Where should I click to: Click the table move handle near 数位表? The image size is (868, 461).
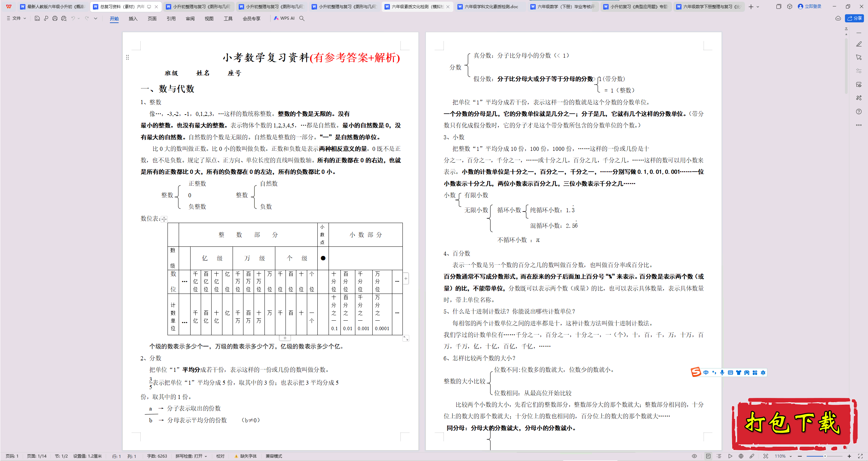[x=164, y=219]
